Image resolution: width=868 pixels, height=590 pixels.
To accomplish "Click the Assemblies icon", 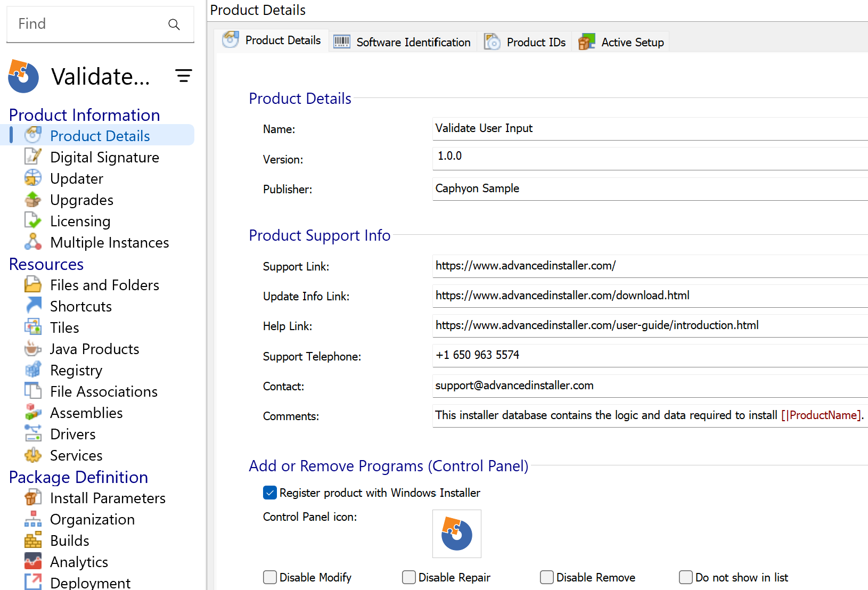I will click(x=33, y=412).
